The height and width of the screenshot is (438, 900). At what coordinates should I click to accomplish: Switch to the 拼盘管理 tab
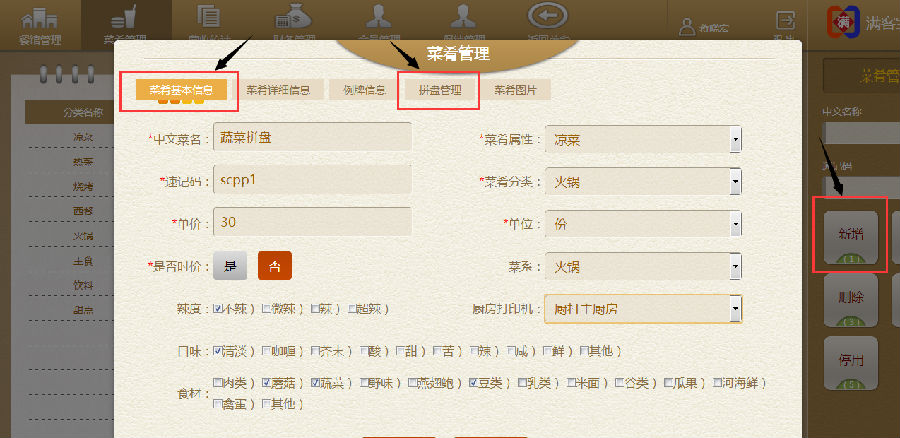coord(440,90)
